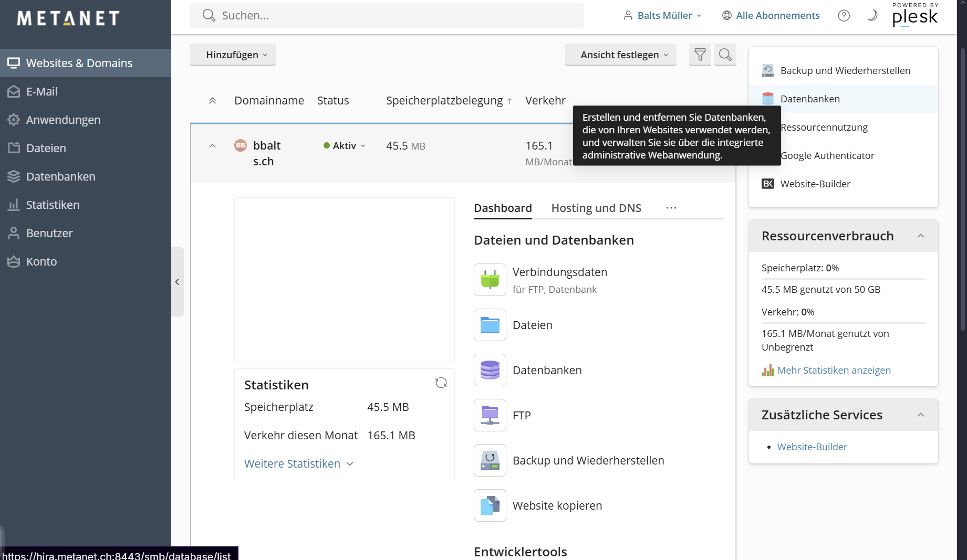Viewport: 967px width, 560px height.
Task: Expand the Aktiv status dropdown
Action: click(345, 146)
